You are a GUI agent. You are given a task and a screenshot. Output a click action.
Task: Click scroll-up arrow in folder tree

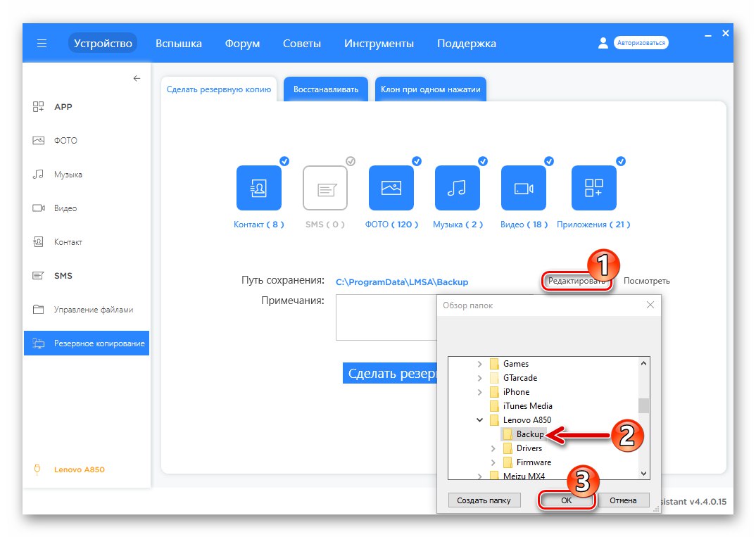pos(643,363)
